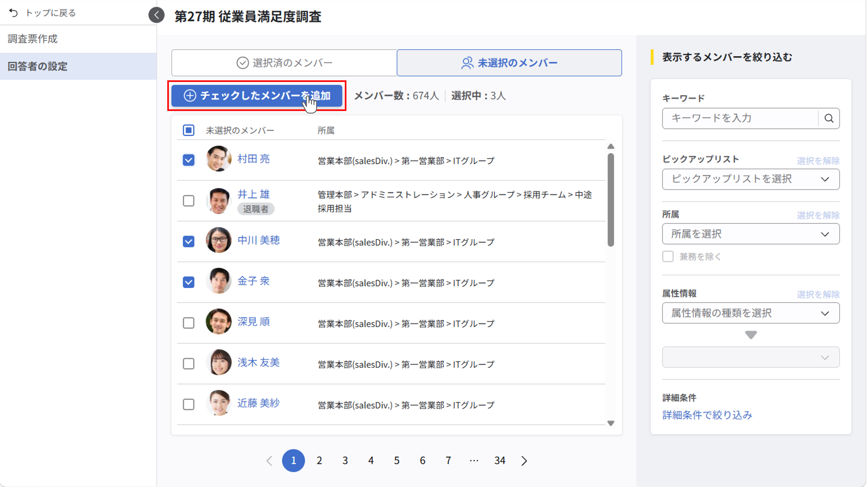This screenshot has height=487, width=868.
Task: Go to previous page with left arrow
Action: tap(269, 461)
